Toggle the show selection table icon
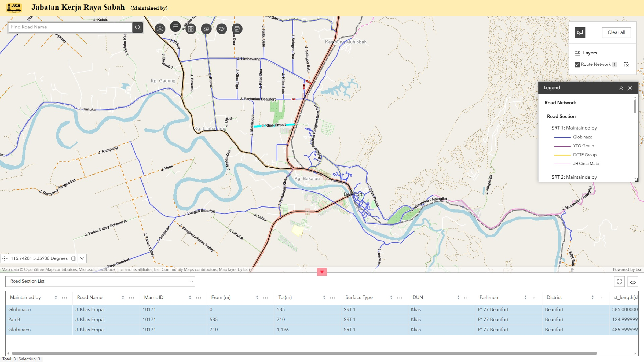 click(633, 282)
